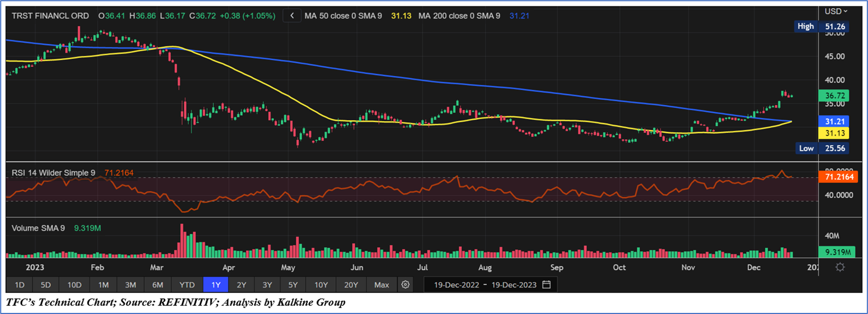Choose the 20Y time range
The height and width of the screenshot is (314, 868).
[x=351, y=284]
